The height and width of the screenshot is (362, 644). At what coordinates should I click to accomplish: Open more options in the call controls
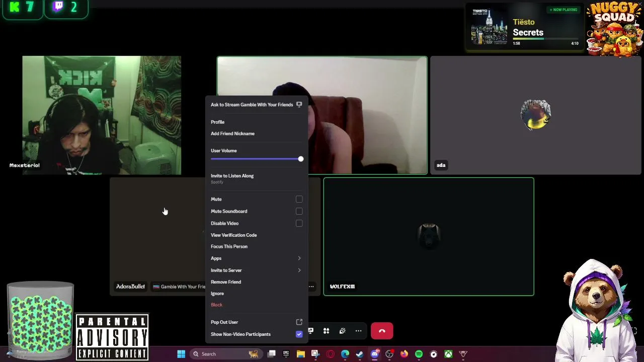point(358,331)
